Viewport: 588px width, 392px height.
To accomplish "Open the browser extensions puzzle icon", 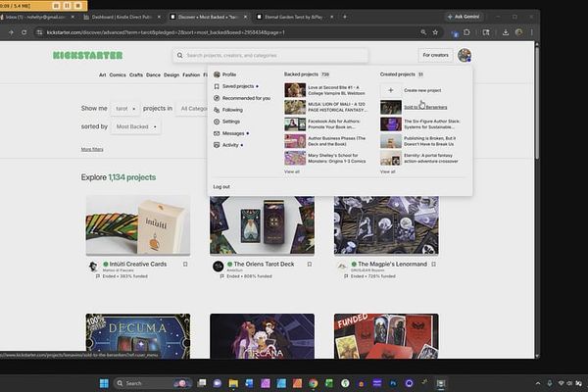I will [466, 32].
